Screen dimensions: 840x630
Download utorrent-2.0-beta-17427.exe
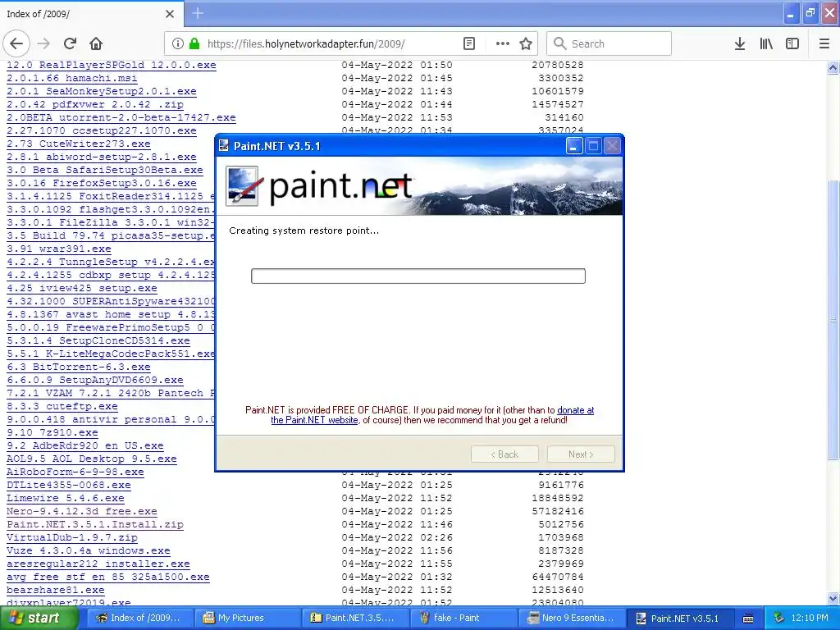(x=121, y=118)
